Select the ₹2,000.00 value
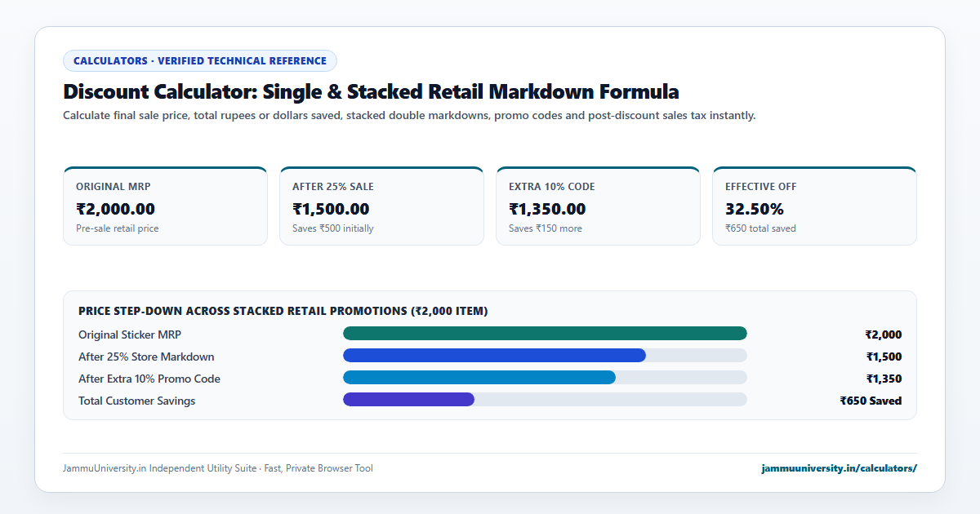Image resolution: width=980 pixels, height=514 pixels. coord(115,209)
